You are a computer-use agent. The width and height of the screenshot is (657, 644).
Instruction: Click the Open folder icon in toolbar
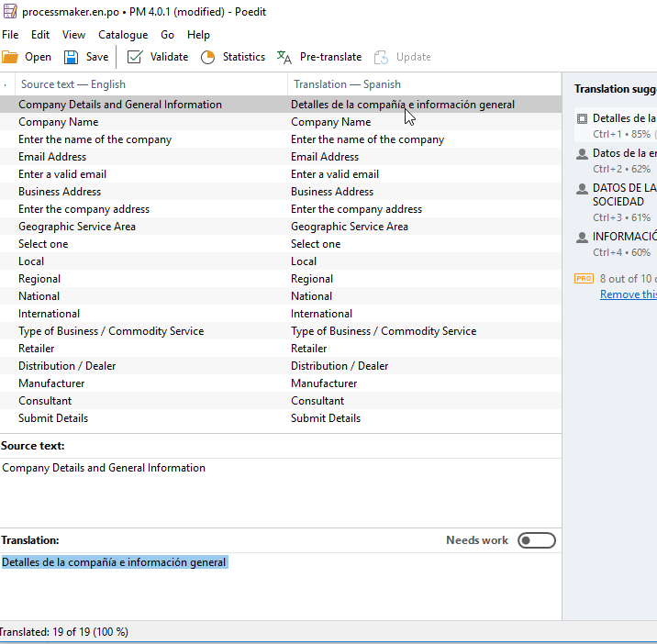point(10,57)
